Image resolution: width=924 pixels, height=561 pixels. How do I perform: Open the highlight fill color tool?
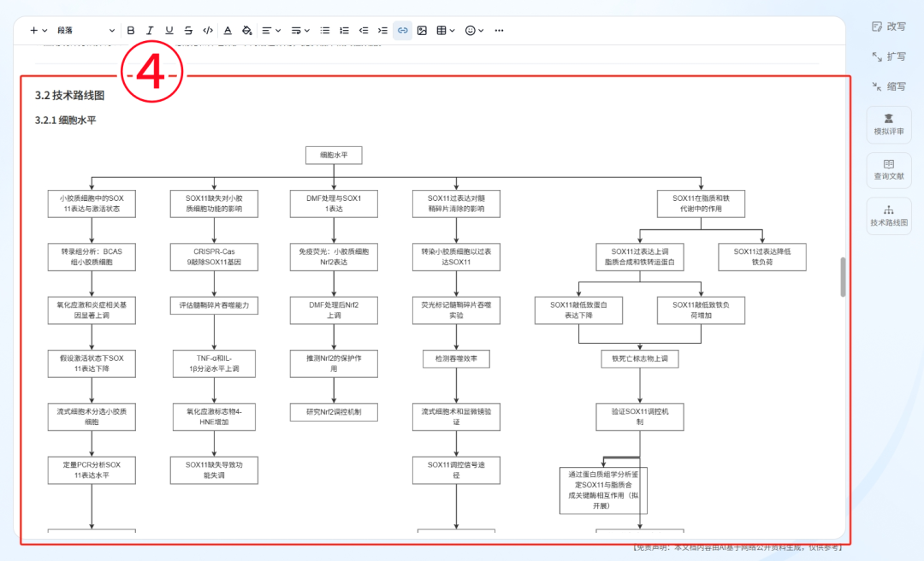247,31
